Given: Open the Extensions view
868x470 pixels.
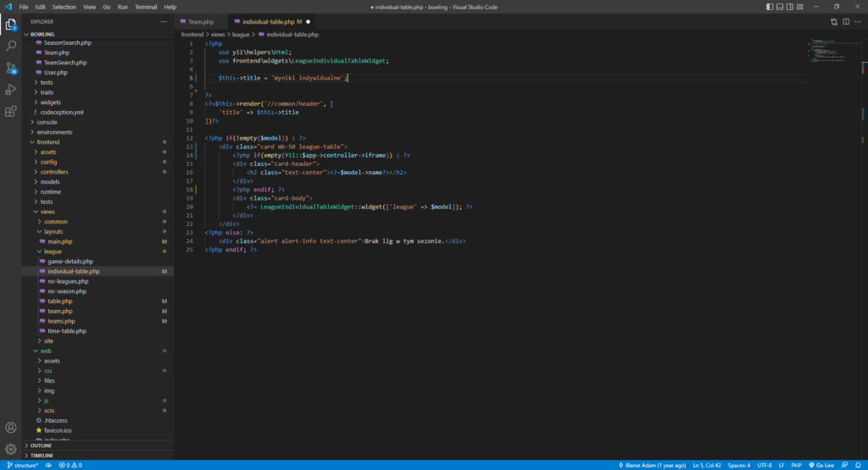Looking at the screenshot, I should tap(10, 112).
